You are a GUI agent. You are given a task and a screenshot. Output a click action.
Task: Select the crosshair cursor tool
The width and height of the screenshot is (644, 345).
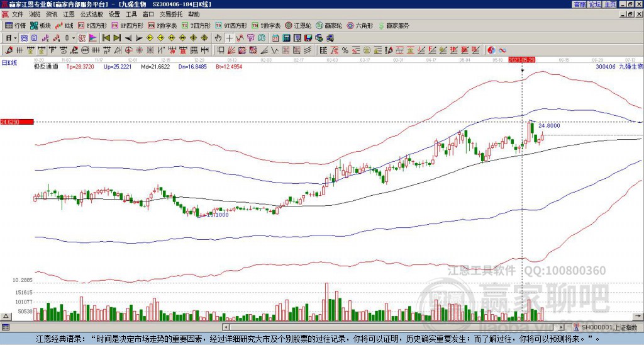tap(229, 38)
